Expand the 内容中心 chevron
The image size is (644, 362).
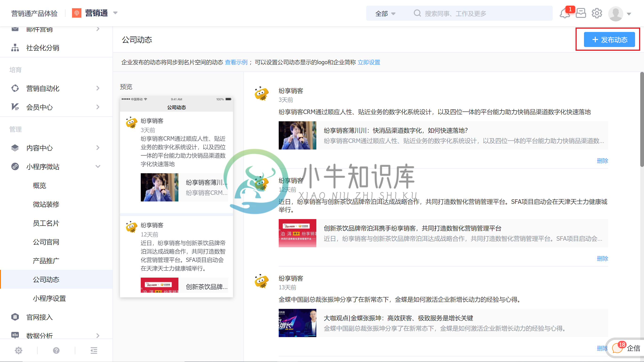[98, 148]
